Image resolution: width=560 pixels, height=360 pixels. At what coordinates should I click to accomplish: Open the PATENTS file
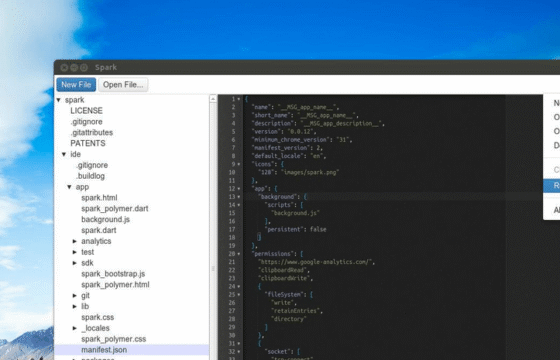[x=88, y=143]
